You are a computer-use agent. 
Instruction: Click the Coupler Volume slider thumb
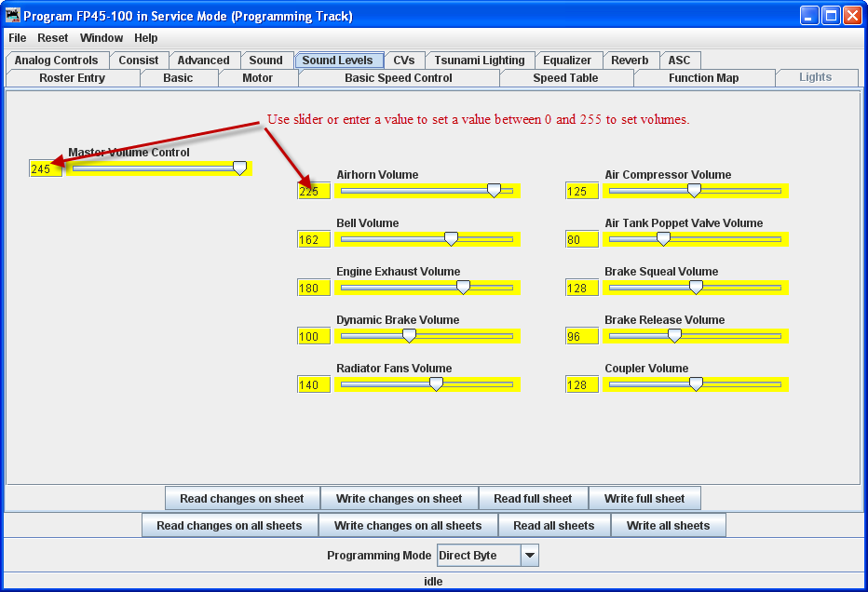pos(695,383)
